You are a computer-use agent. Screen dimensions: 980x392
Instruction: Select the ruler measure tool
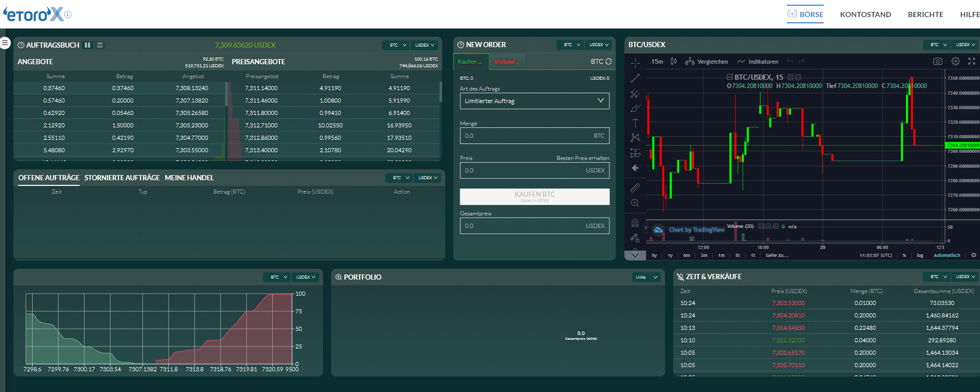tap(635, 188)
